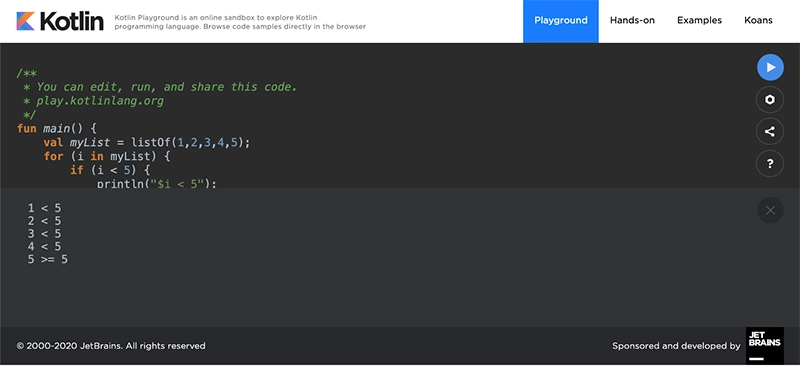Viewport: 800px width, 366px height.
Task: Open the Hands-on tab
Action: (x=632, y=21)
